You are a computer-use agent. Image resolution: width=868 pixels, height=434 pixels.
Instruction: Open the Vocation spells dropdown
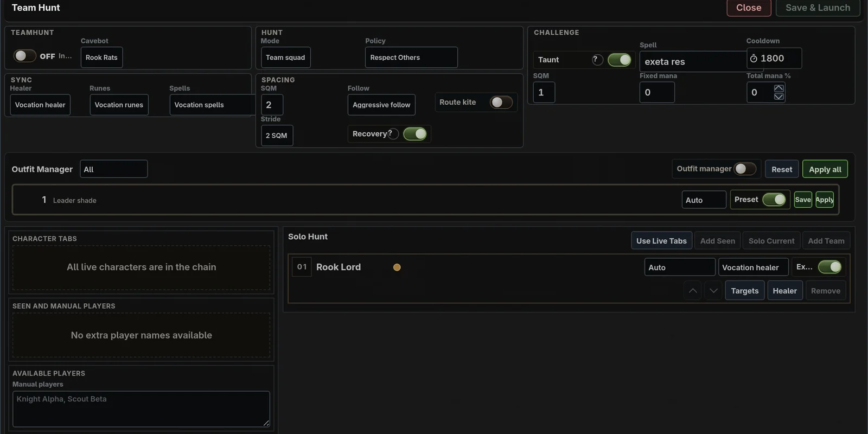tap(212, 105)
